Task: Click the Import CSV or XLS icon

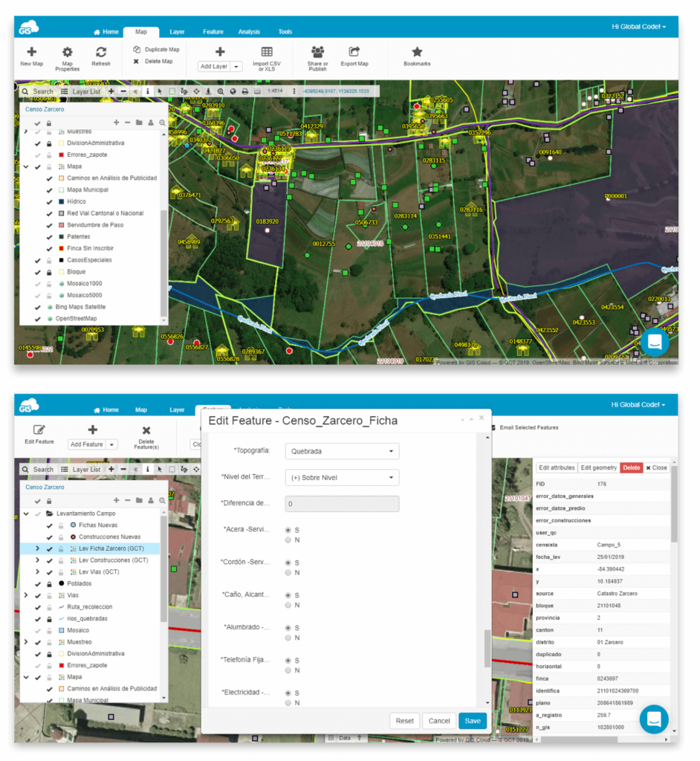Action: [267, 52]
